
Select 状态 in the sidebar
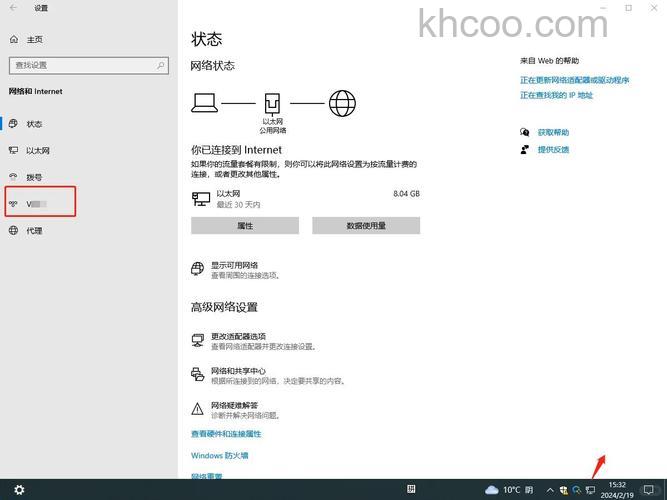[34, 124]
